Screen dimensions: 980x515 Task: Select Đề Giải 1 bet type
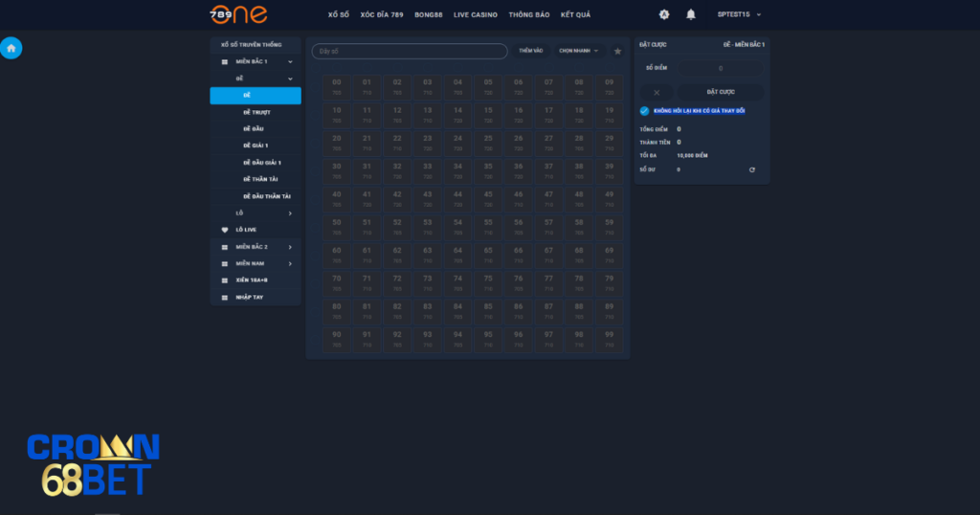coord(256,146)
